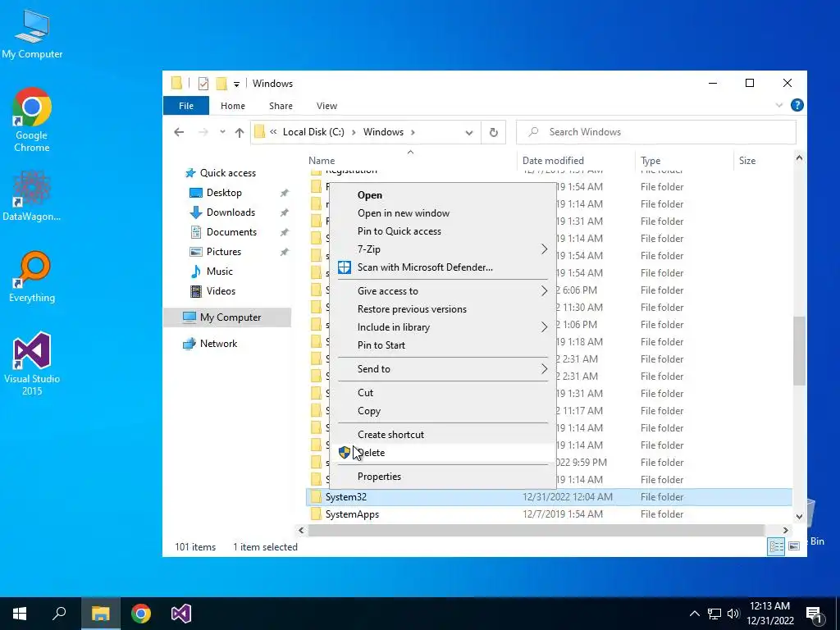
Task: Open Music in navigation pane
Action: pos(220,272)
